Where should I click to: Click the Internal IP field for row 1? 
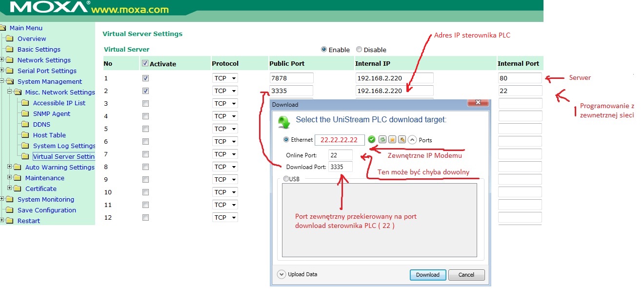(394, 78)
